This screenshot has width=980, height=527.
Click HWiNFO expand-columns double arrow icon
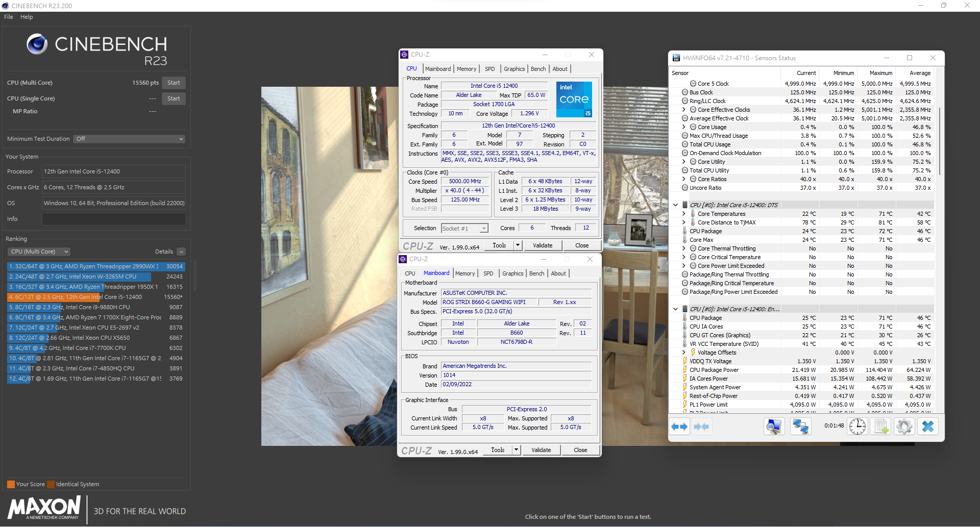tap(679, 426)
